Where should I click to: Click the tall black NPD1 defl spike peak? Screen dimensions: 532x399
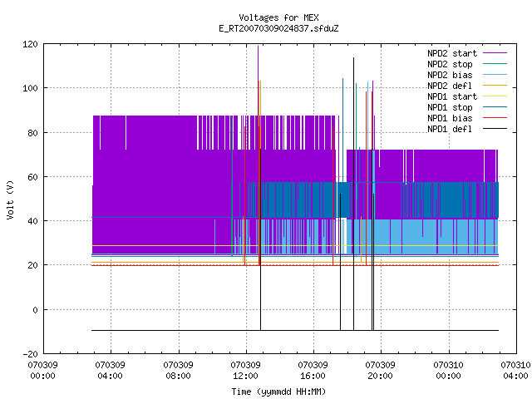pyautogui.click(x=353, y=59)
